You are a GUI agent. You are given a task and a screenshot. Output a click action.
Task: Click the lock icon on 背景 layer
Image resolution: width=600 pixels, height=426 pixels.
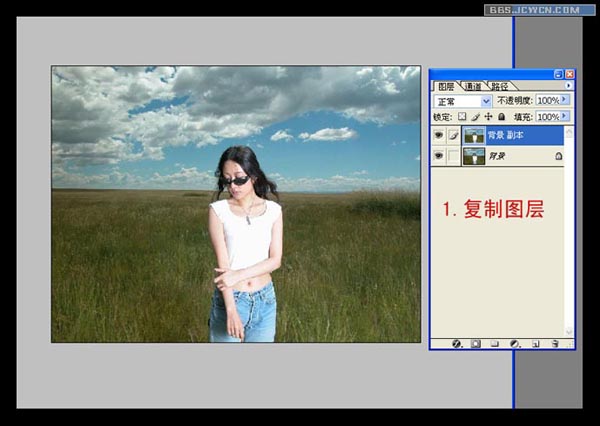point(558,156)
